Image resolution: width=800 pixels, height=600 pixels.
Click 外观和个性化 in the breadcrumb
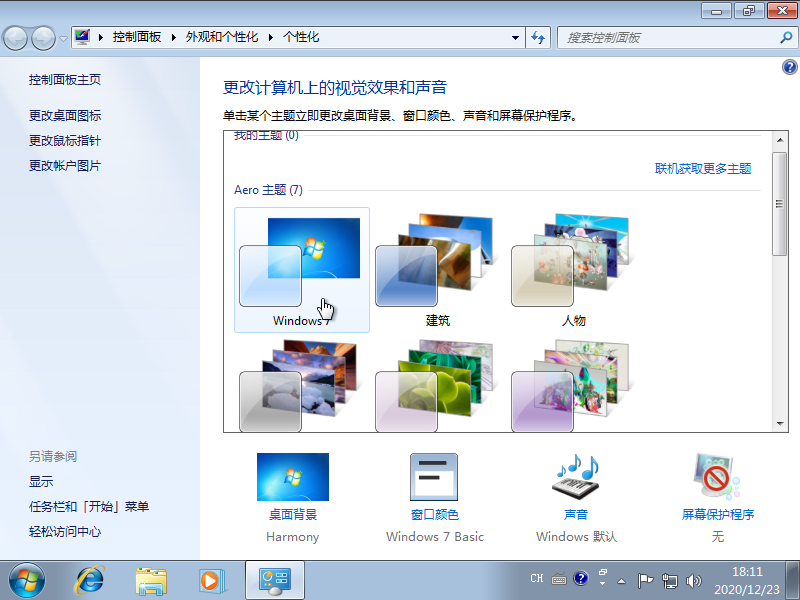tap(221, 37)
